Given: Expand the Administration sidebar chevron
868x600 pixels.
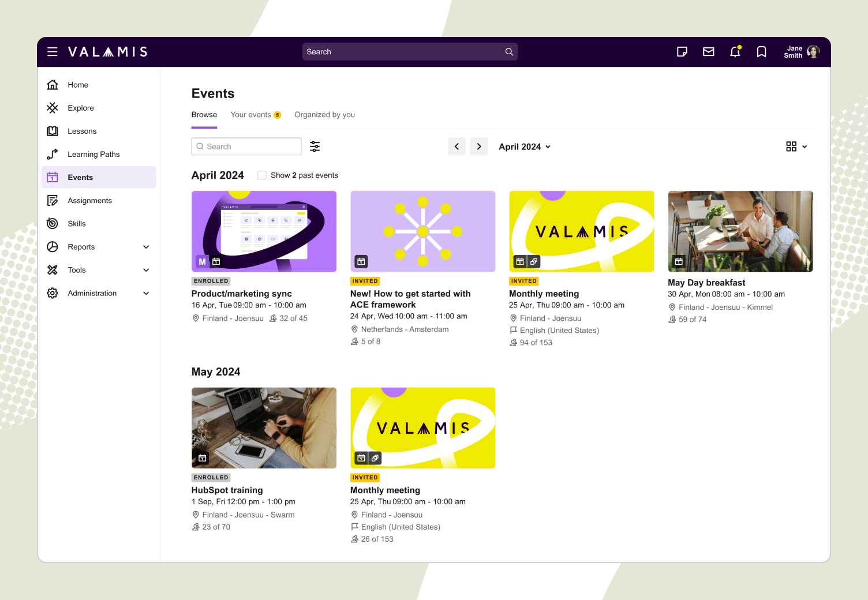Looking at the screenshot, I should pos(146,293).
